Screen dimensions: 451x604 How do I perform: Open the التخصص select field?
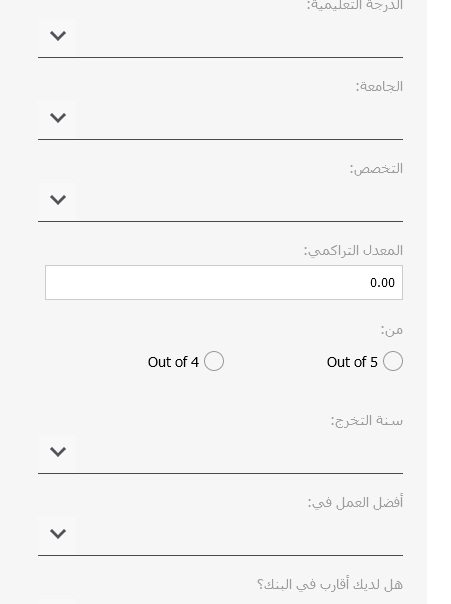pos(220,202)
